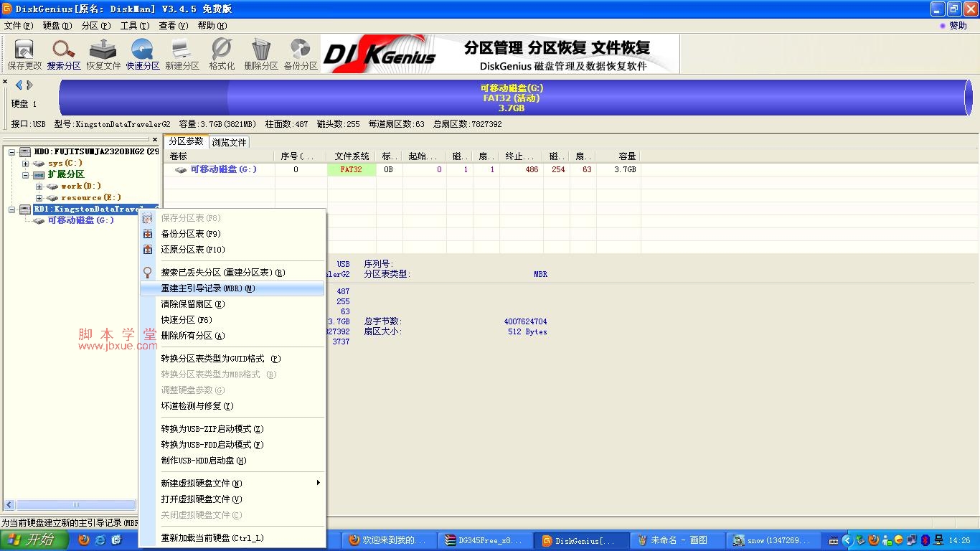Collapse the HD0 FUJITSU disk node
Screen dimensions: 980x551
coord(12,152)
